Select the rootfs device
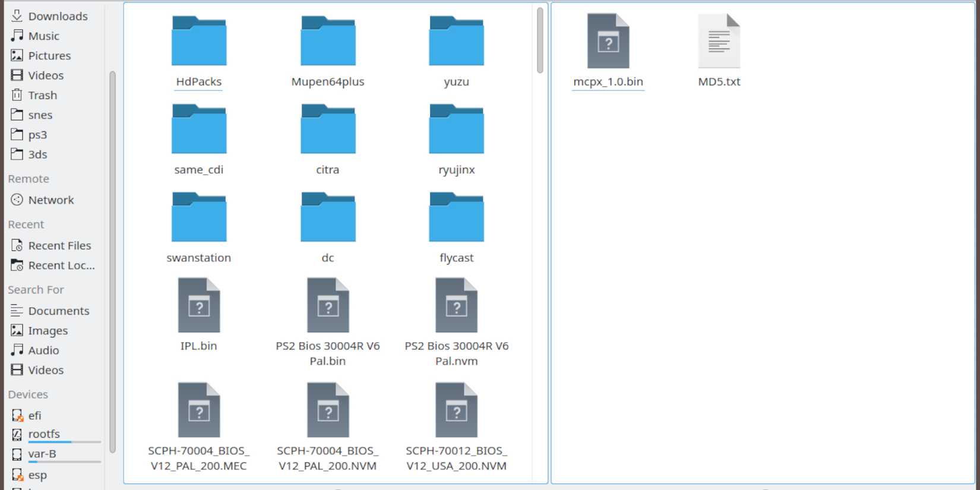 [44, 434]
